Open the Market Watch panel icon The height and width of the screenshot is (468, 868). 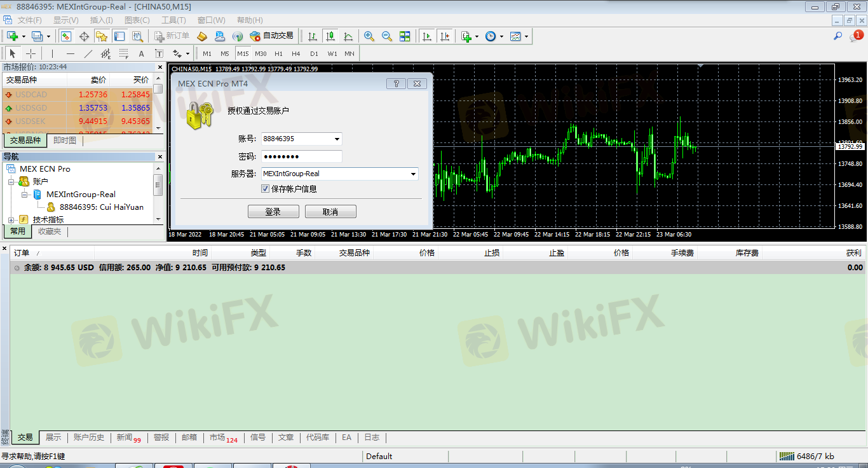pyautogui.click(x=66, y=36)
